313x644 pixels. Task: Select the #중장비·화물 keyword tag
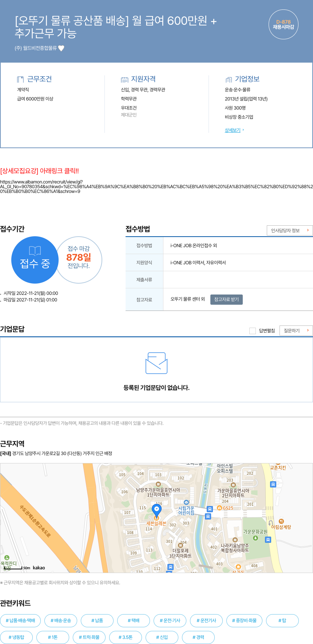pos(244,620)
